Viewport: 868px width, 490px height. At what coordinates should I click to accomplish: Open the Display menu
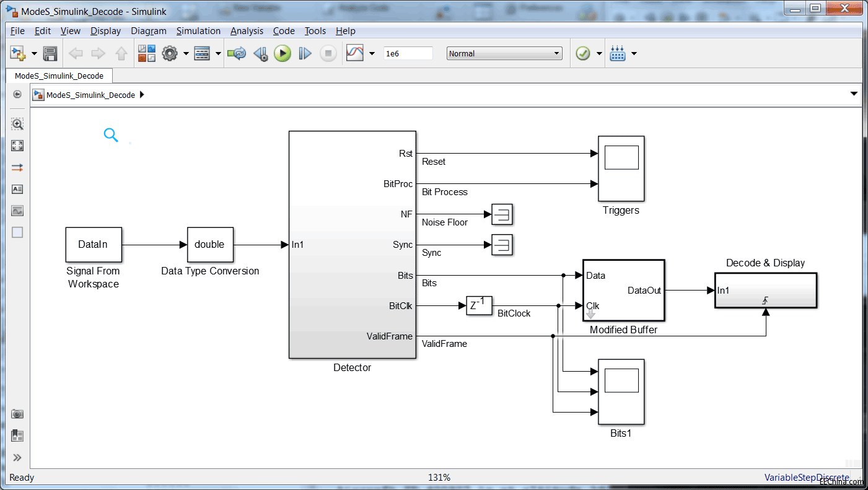[105, 31]
